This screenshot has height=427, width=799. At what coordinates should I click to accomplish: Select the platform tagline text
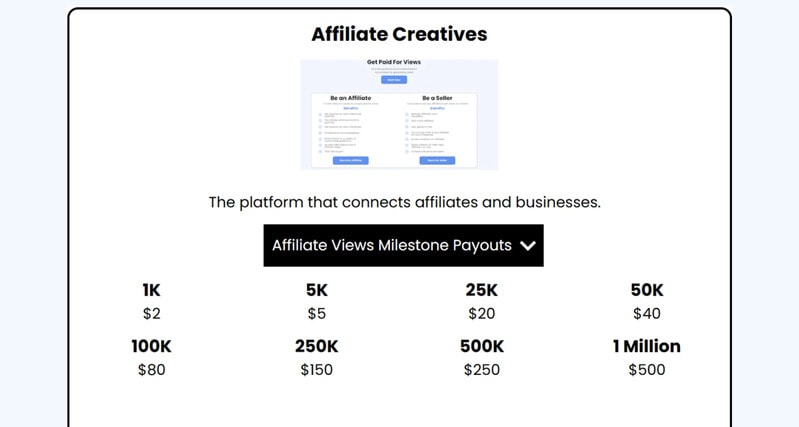click(404, 202)
